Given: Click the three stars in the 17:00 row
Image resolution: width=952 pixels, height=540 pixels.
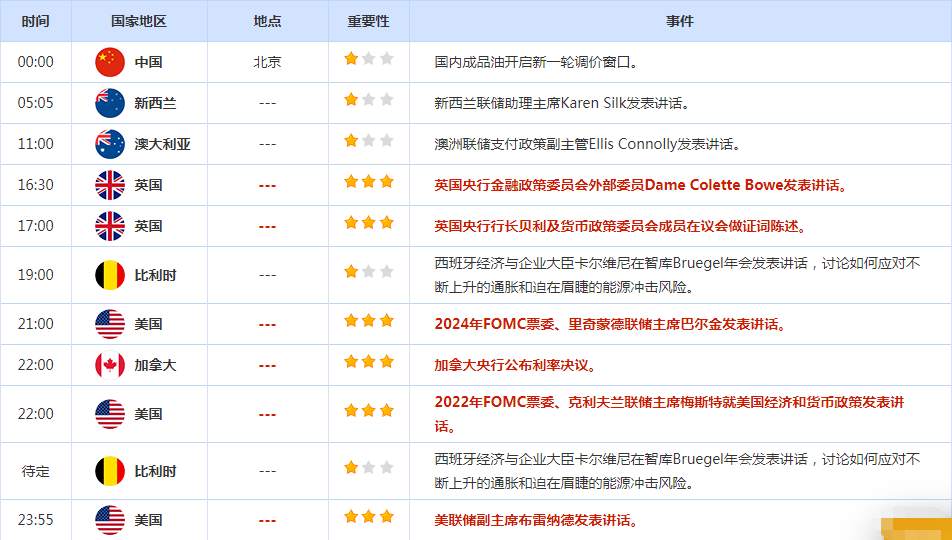Looking at the screenshot, I should 369,223.
